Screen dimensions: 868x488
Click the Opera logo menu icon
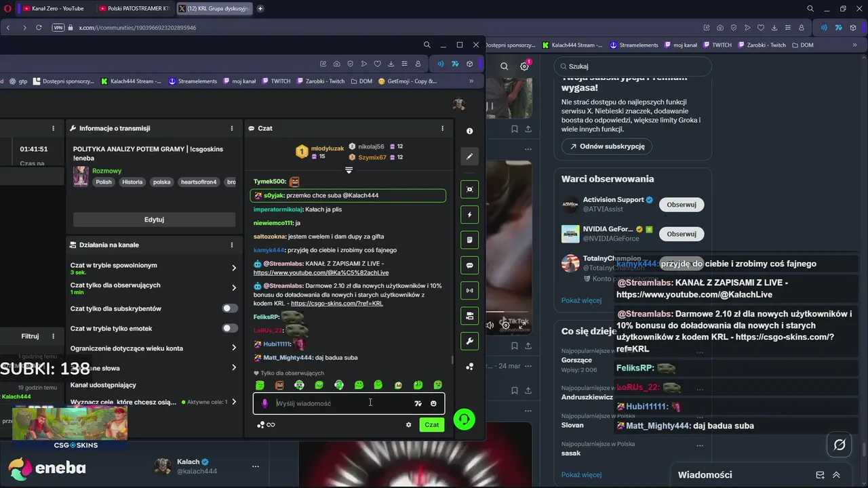(x=8, y=8)
